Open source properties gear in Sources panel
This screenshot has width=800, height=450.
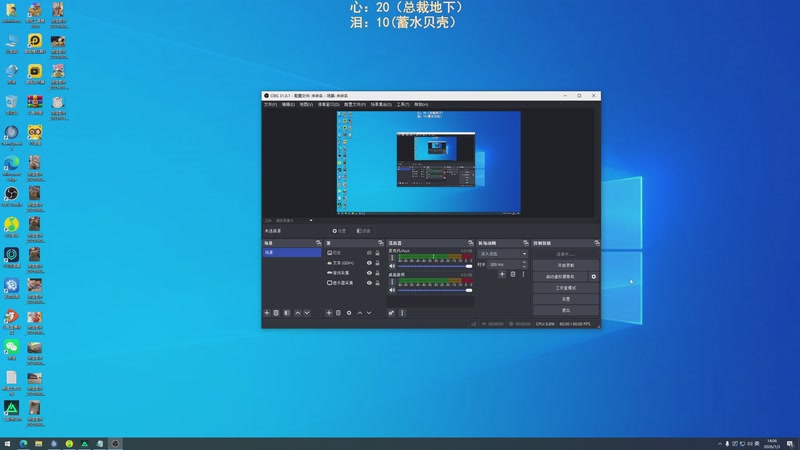coord(349,313)
